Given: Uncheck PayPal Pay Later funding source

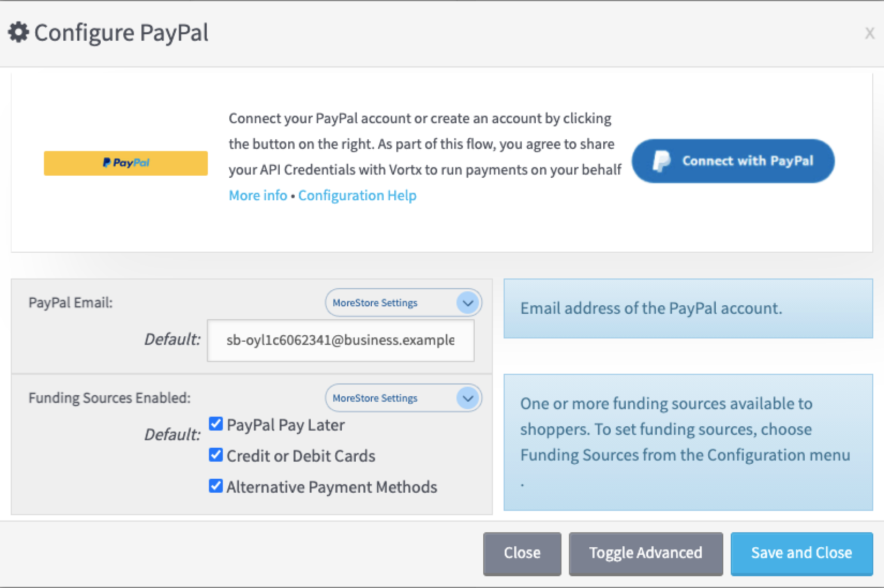Looking at the screenshot, I should tap(216, 424).
